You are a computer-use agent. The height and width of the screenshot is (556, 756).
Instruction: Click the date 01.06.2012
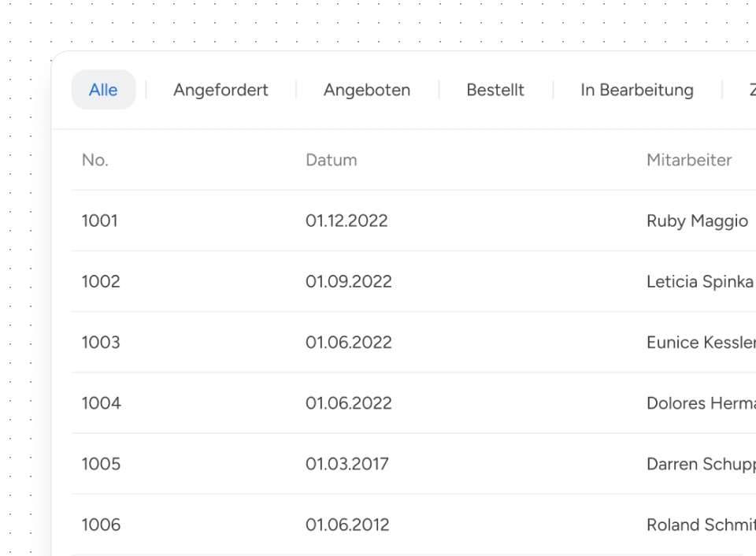point(347,524)
